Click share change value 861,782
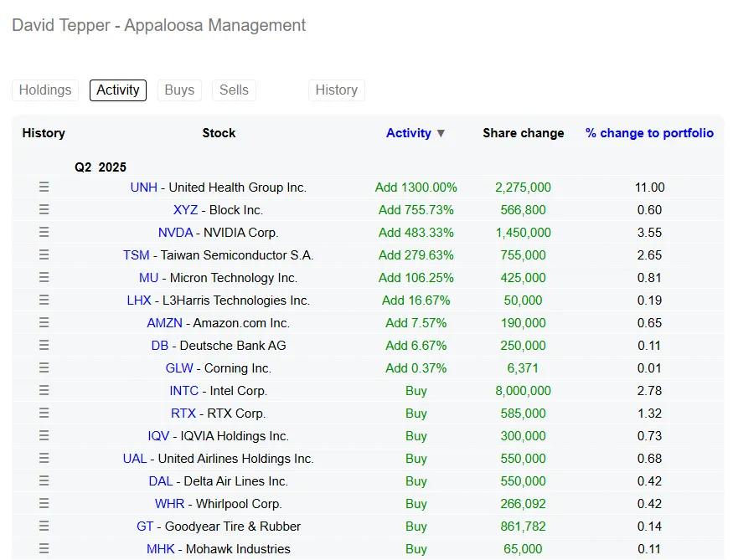Viewport: 733px width, 560px height. coord(523,527)
